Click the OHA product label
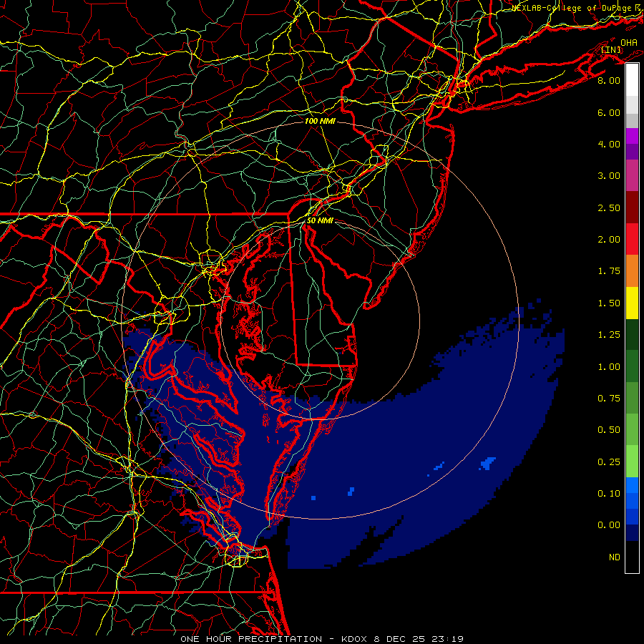This screenshot has height=644, width=644. click(629, 43)
